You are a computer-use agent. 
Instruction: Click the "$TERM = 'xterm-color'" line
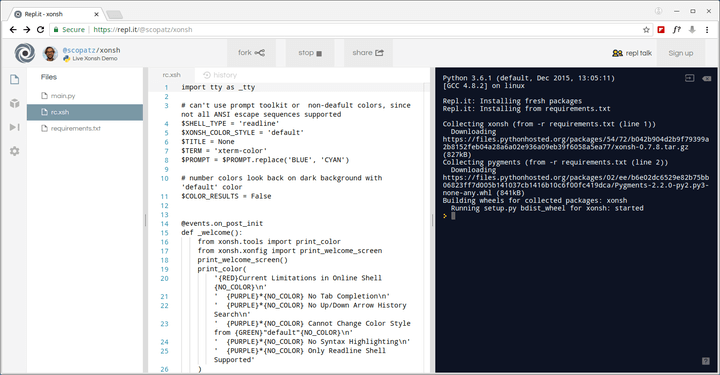(x=224, y=151)
